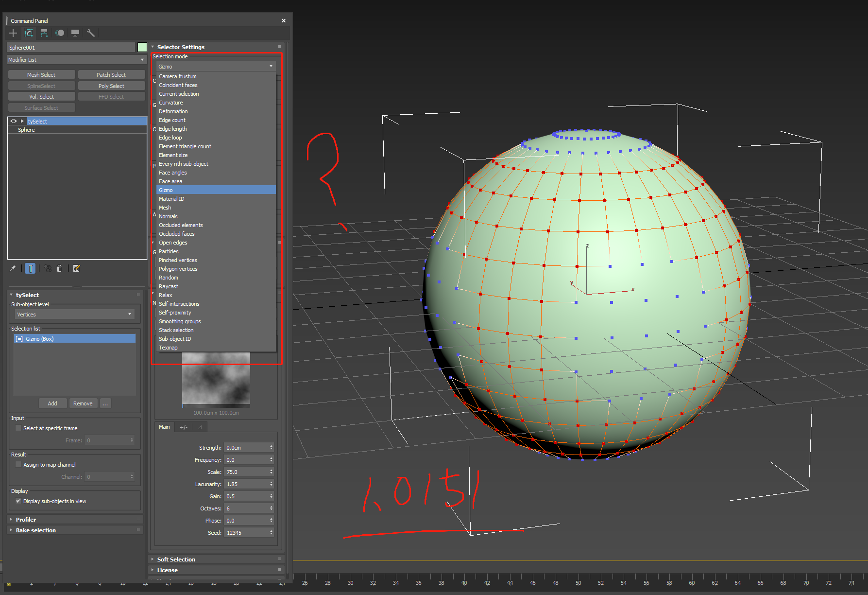Uncheck Display sub-objects in view

(x=18, y=501)
